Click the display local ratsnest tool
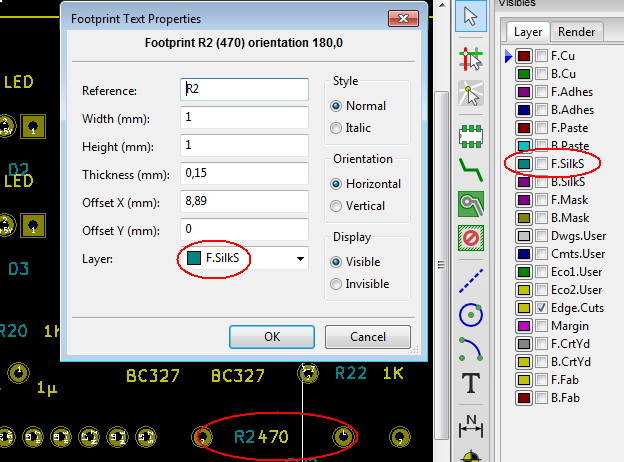624x462 pixels. 471,93
